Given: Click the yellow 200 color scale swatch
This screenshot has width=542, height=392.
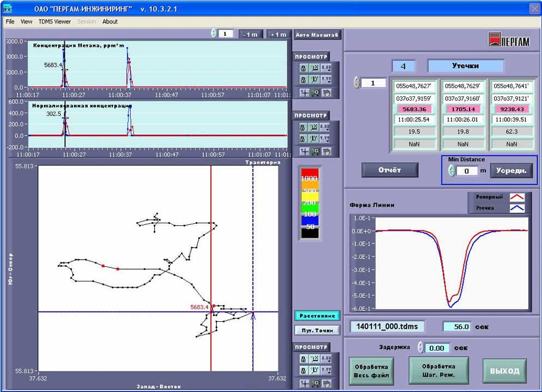Looking at the screenshot, I should coord(310,198).
